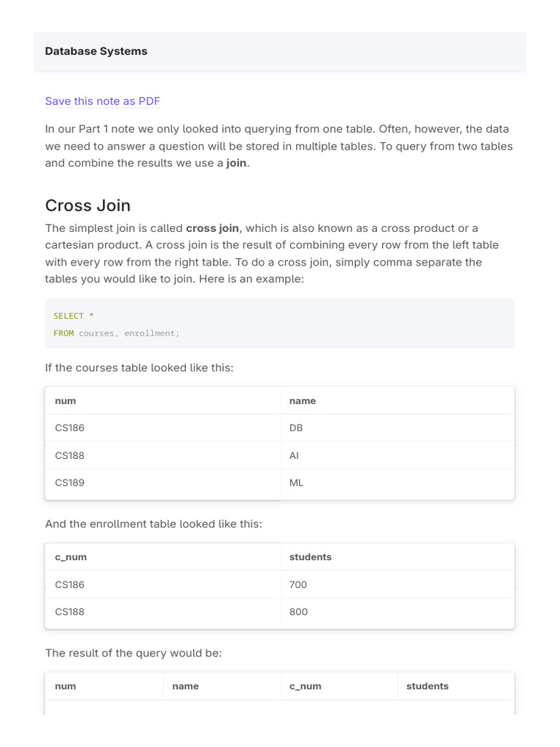Click the Cross Join section heading
This screenshot has width=560, height=747.
[x=87, y=205]
